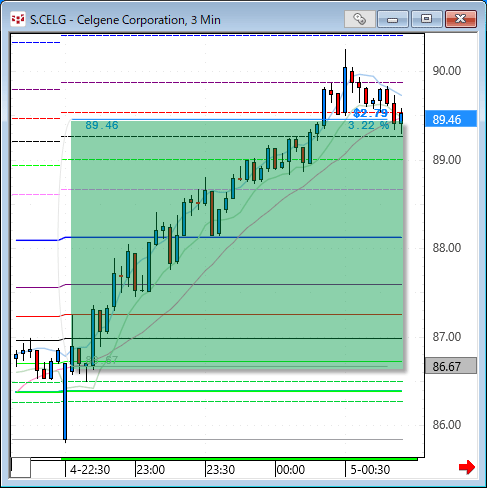Click the 3.22 % change annotation
This screenshot has width=487, height=488.
tap(369, 125)
